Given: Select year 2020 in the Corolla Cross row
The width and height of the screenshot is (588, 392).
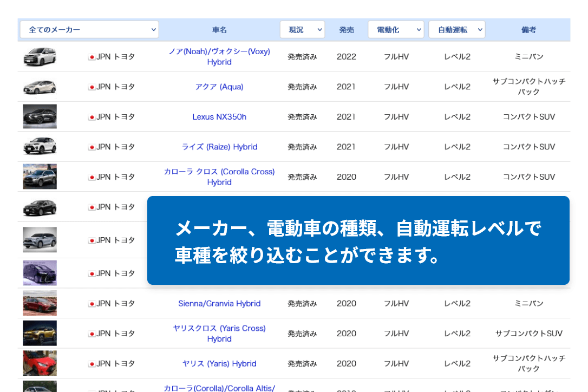Looking at the screenshot, I should (x=347, y=177).
